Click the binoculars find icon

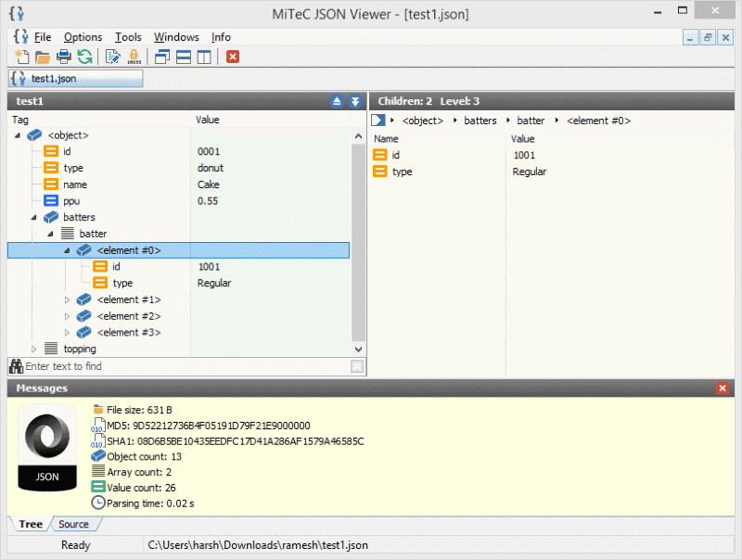(x=17, y=366)
